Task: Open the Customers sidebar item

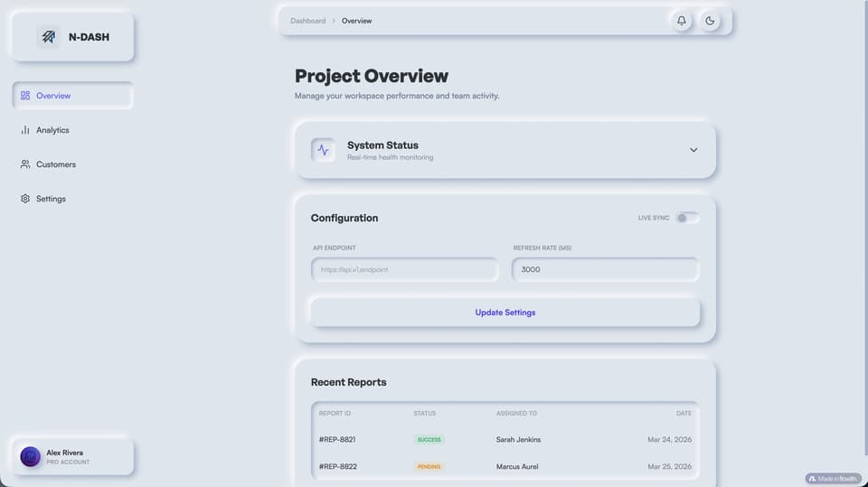Action: pyautogui.click(x=72, y=164)
